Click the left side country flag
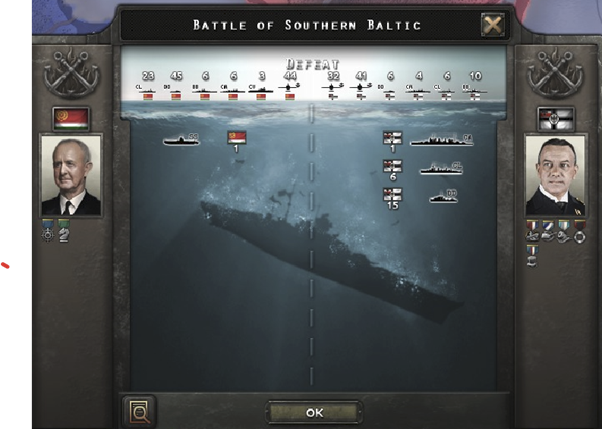Viewport: 602px width, 429px height. 71,119
